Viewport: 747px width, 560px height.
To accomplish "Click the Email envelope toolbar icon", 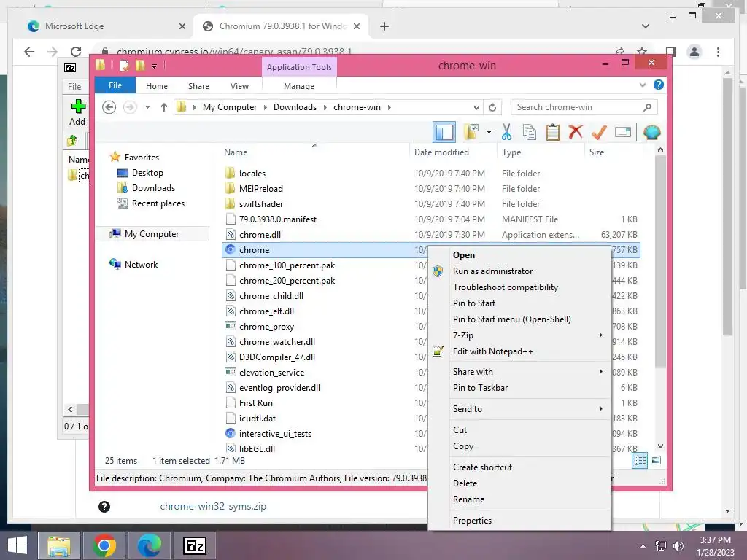I will 623,132.
